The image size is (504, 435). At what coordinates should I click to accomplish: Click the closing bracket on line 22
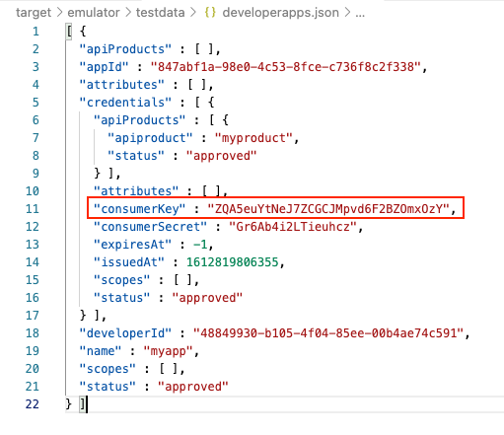[83, 404]
